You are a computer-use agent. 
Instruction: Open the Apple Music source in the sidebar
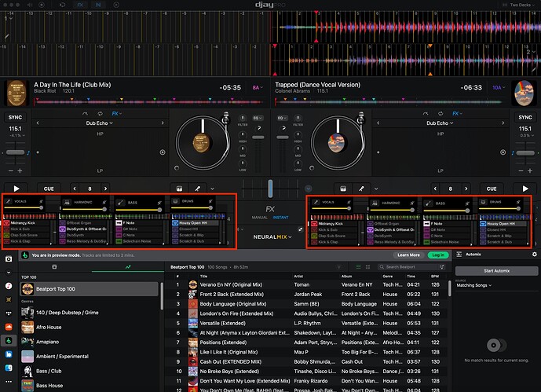pyautogui.click(x=9, y=286)
